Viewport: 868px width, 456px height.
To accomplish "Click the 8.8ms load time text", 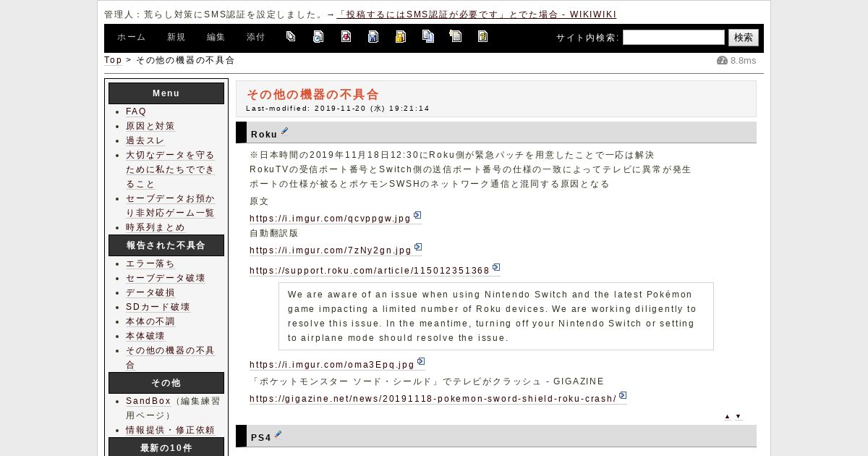I will (x=743, y=60).
